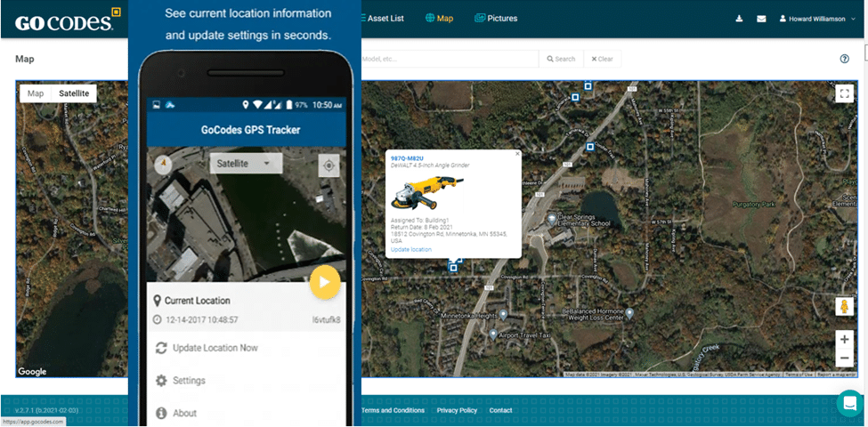The width and height of the screenshot is (868, 427).
Task: Click the Clear button
Action: [602, 59]
